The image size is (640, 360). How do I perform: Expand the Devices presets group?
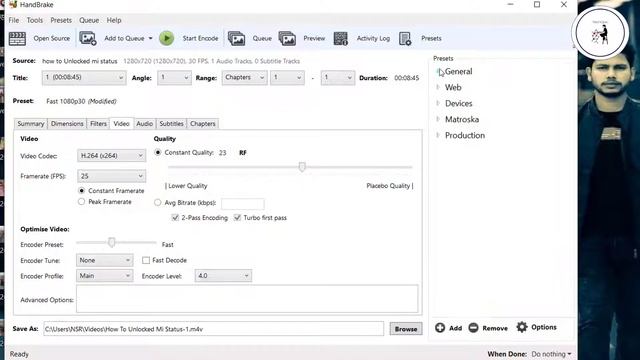pos(438,103)
